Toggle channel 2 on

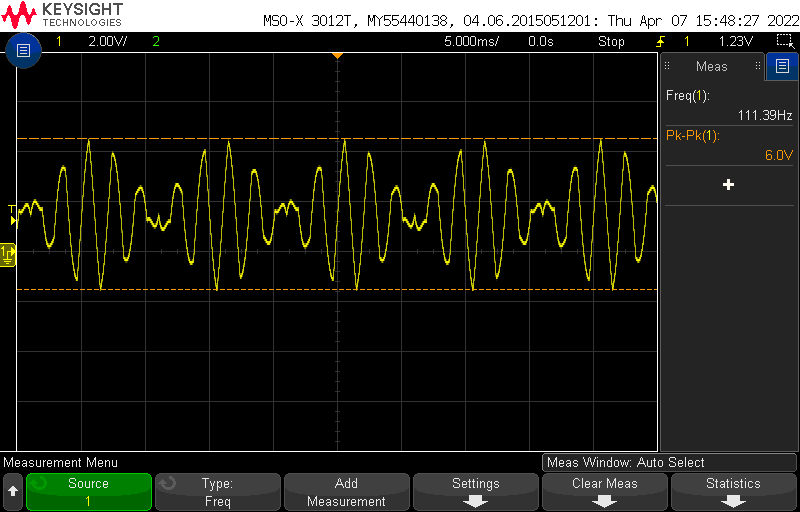point(155,42)
